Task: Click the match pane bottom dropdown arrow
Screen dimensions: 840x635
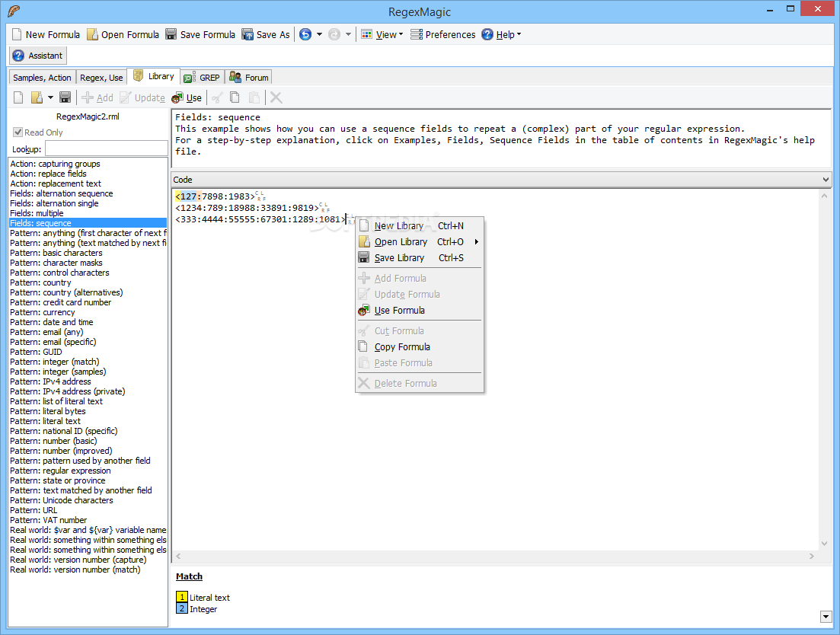Action: [826, 617]
